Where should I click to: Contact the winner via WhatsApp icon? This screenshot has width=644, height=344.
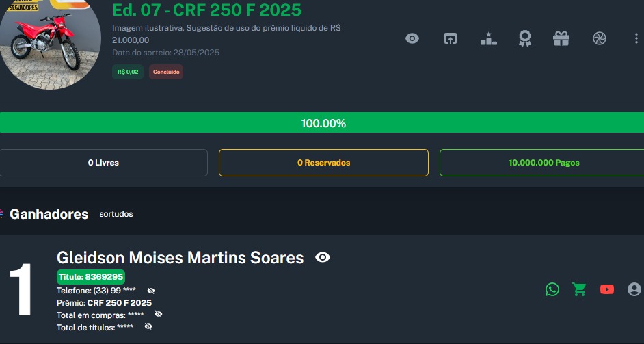552,289
